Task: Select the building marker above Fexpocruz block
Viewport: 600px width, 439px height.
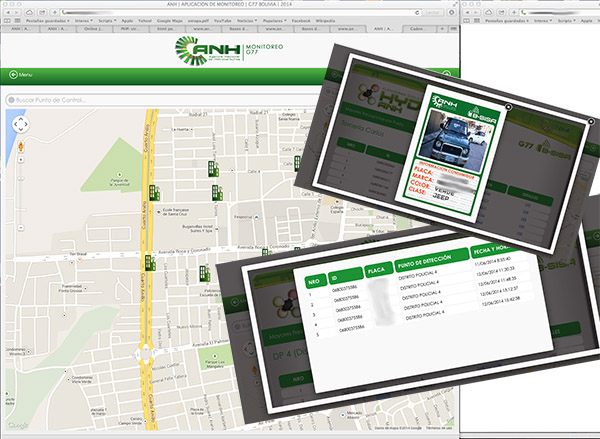Action: [217, 193]
